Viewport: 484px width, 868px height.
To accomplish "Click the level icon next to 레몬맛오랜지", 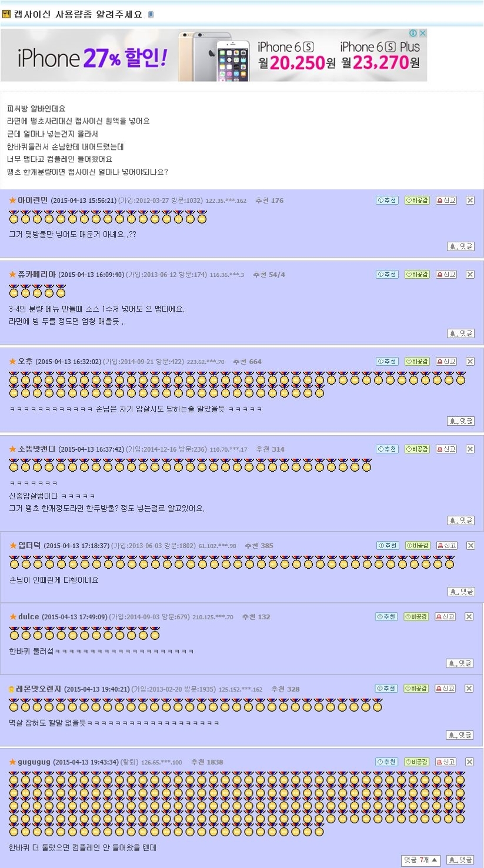I will click(x=11, y=689).
